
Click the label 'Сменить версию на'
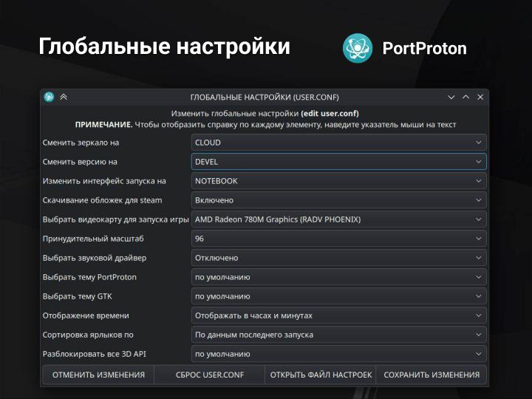coord(80,162)
